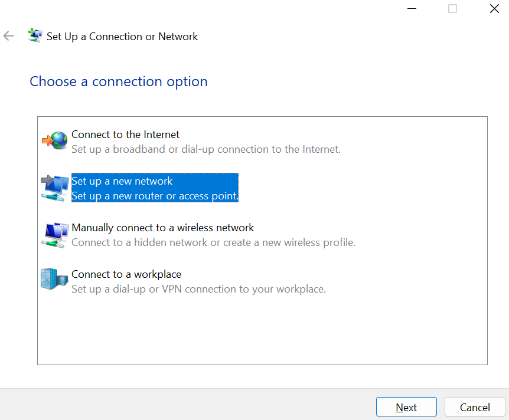Image resolution: width=509 pixels, height=420 pixels.
Task: Click the Next button
Action: (406, 406)
